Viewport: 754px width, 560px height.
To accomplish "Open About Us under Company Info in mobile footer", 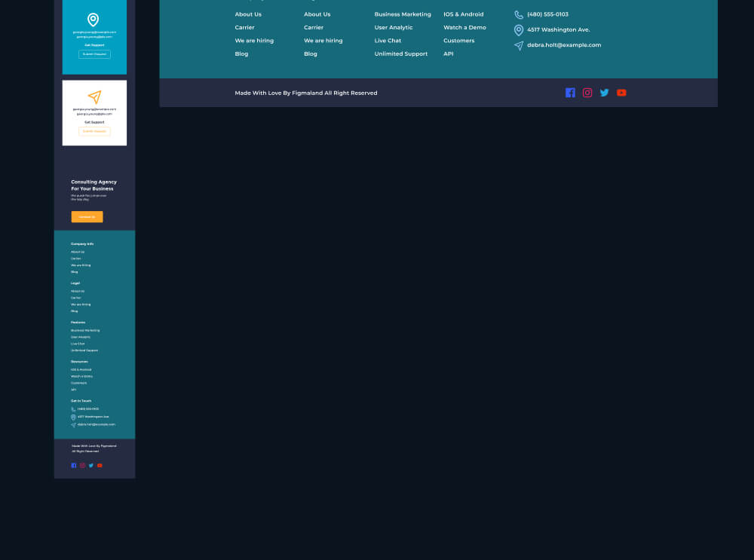I will (78, 252).
